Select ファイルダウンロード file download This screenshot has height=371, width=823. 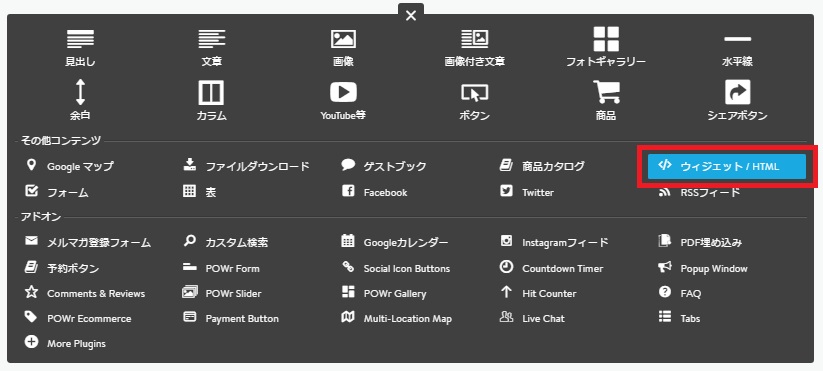click(x=246, y=166)
